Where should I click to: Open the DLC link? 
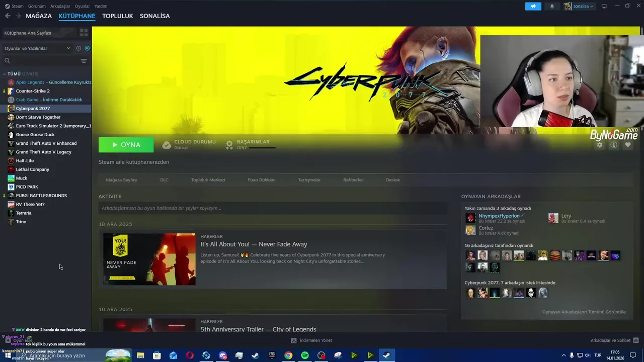[x=164, y=179]
